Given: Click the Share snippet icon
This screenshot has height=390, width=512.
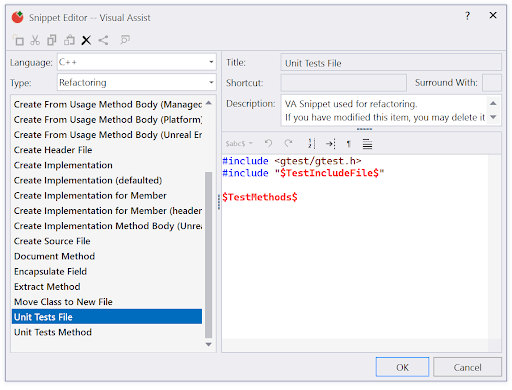Looking at the screenshot, I should tap(103, 40).
